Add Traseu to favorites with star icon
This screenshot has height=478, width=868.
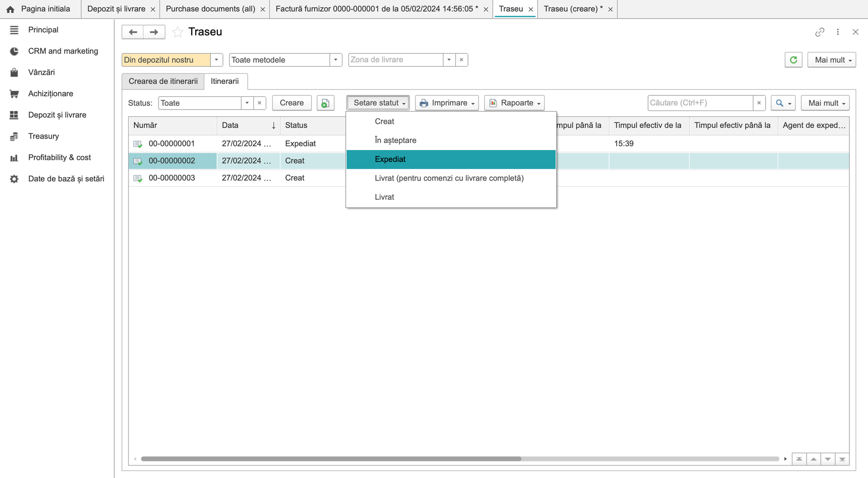[178, 32]
